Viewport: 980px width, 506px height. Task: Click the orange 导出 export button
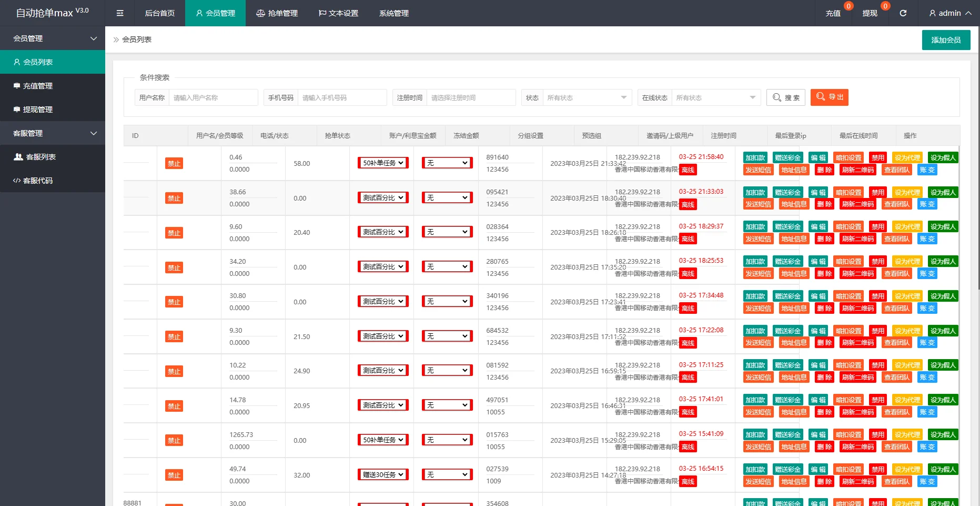829,97
